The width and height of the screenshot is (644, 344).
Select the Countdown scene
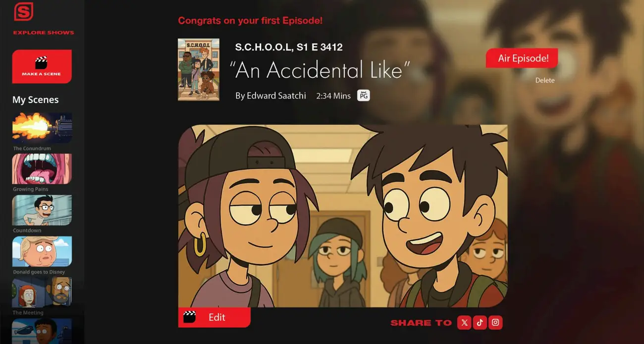point(42,210)
